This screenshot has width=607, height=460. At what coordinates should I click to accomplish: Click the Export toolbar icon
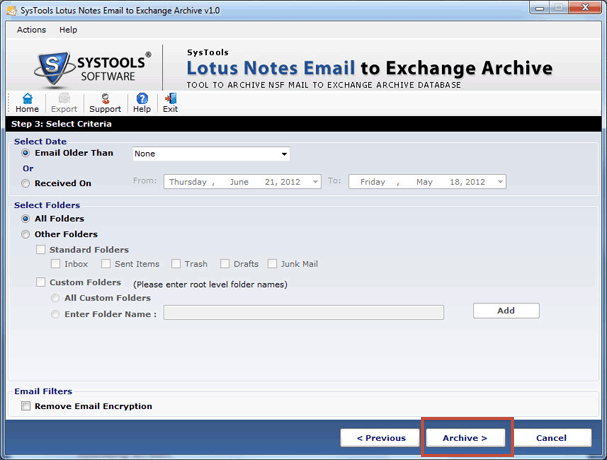click(64, 103)
